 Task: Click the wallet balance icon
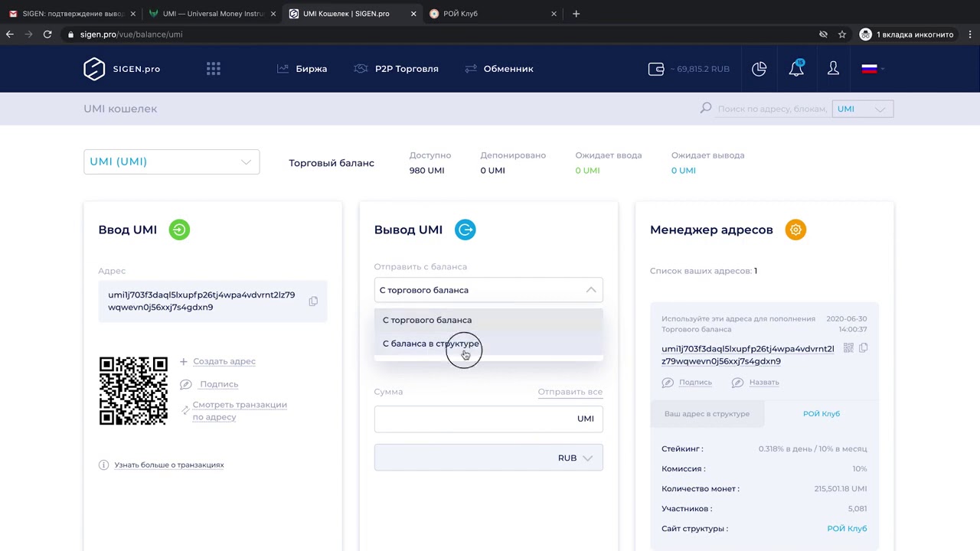pyautogui.click(x=656, y=69)
